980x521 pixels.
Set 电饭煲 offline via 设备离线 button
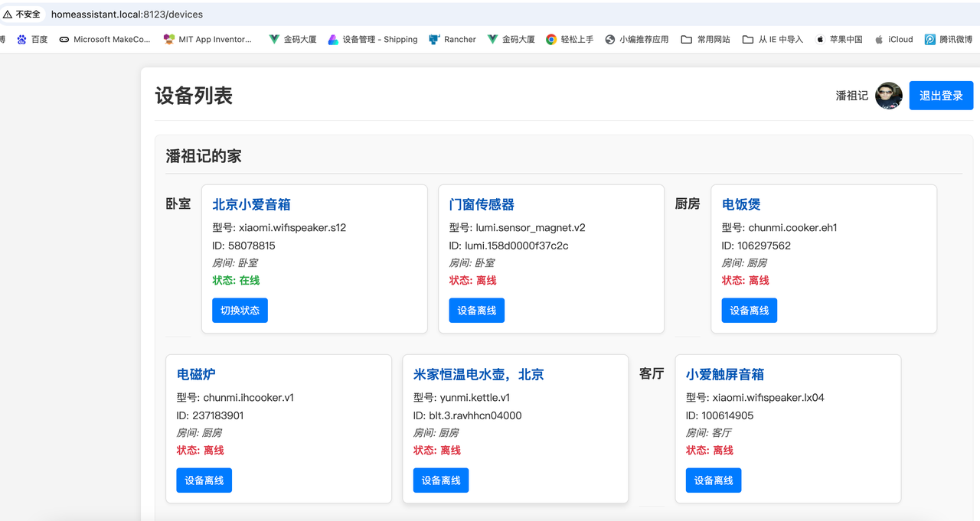point(749,310)
